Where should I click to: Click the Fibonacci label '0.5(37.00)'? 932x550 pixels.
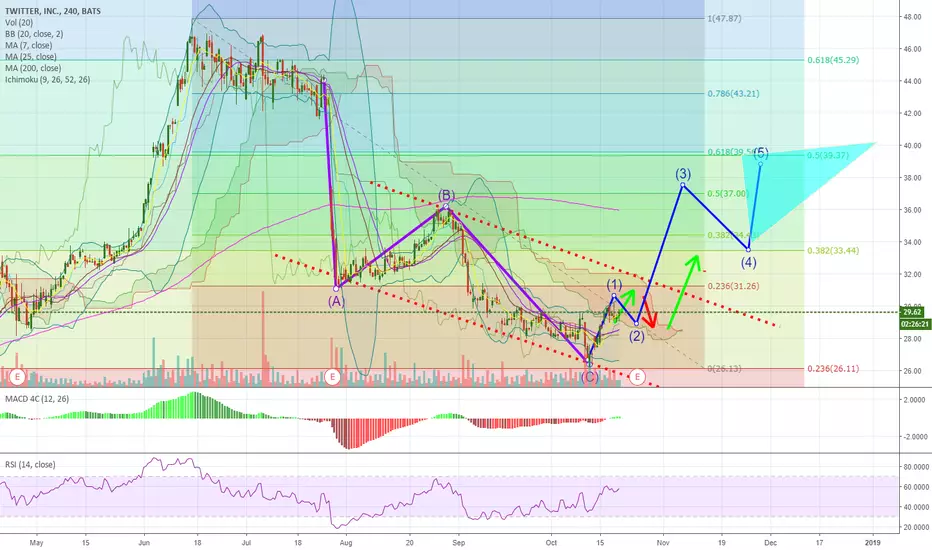pos(727,194)
